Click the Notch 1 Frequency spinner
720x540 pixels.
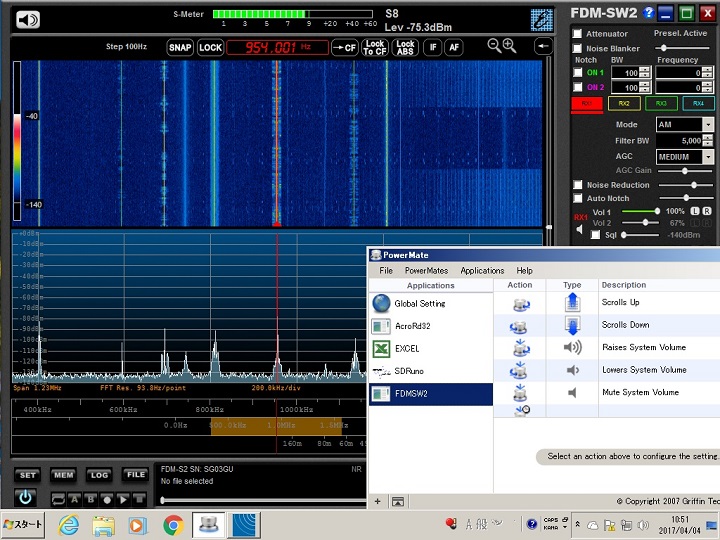coord(707,72)
